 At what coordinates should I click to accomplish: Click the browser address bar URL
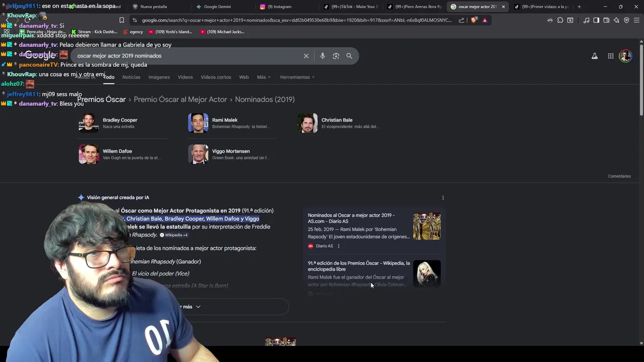click(297, 20)
